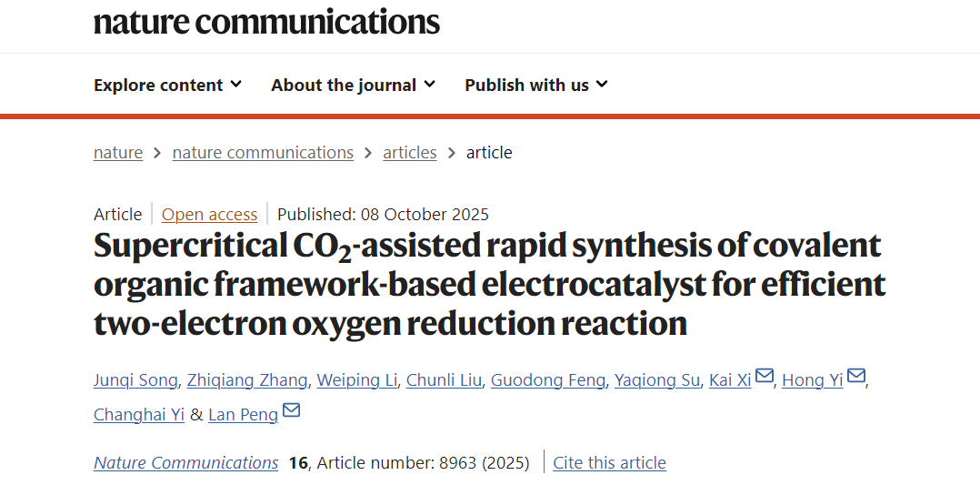This screenshot has width=980, height=495.
Task: Open the About the journal dropdown
Action: click(353, 85)
